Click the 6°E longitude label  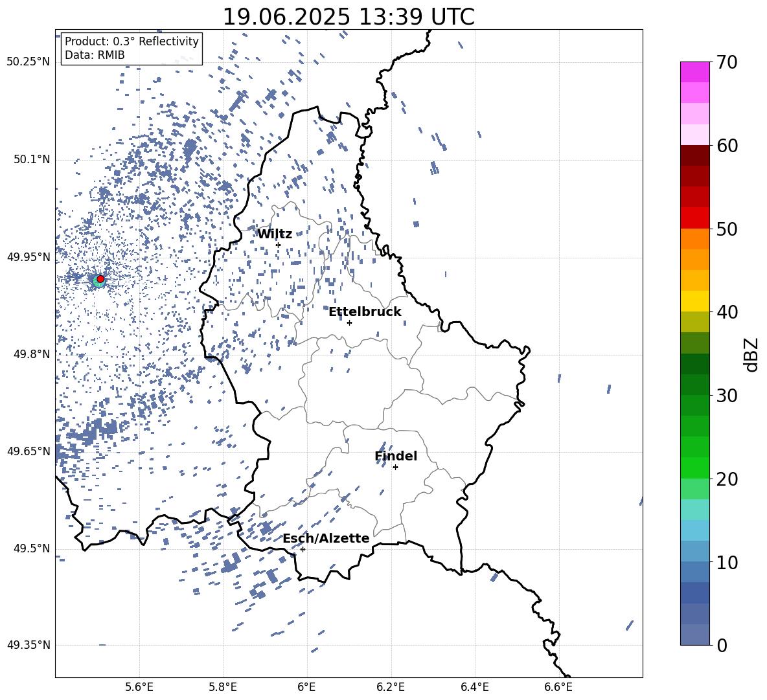306,687
